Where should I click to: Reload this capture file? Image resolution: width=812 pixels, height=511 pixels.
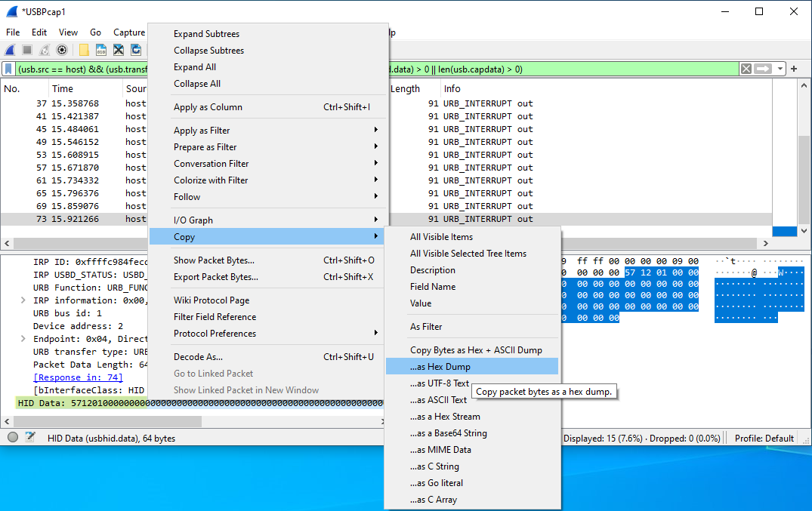point(136,50)
